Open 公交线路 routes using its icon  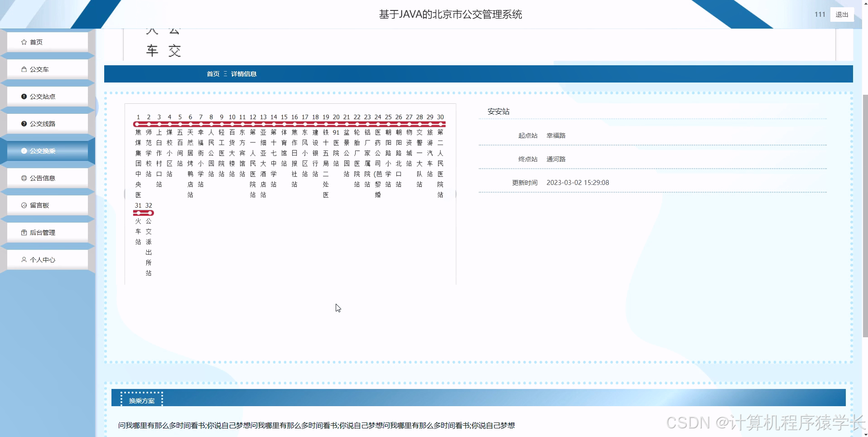[x=24, y=123]
